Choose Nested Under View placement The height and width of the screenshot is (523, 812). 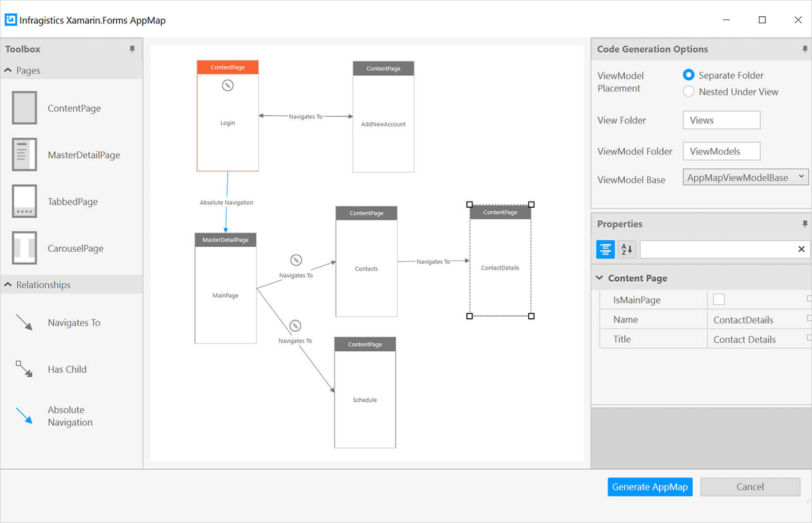click(689, 92)
